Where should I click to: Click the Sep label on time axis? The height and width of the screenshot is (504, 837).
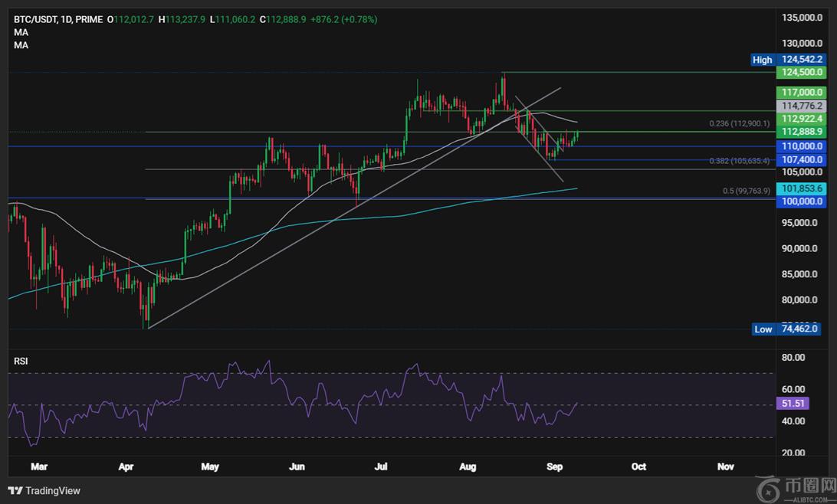[x=556, y=466]
